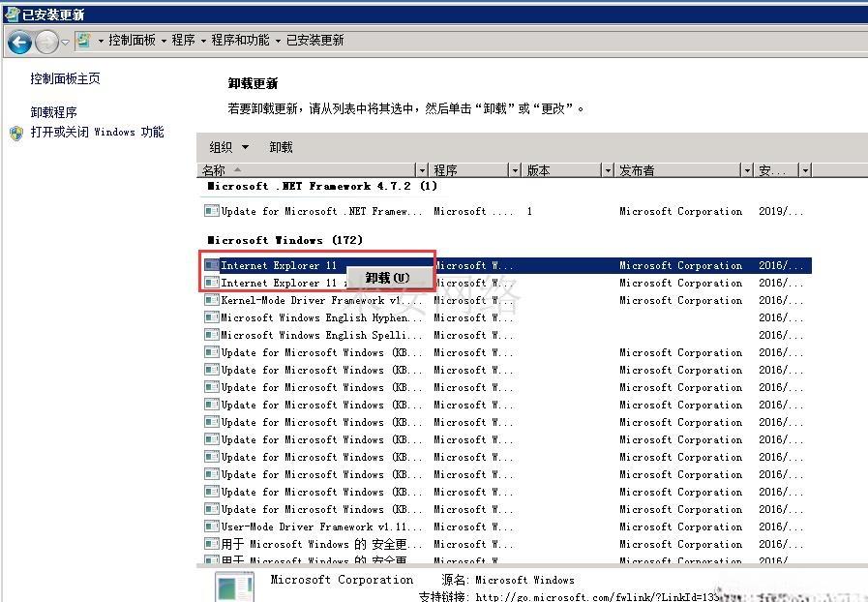Click the window icon in the title bar
868x602 pixels.
12,14
